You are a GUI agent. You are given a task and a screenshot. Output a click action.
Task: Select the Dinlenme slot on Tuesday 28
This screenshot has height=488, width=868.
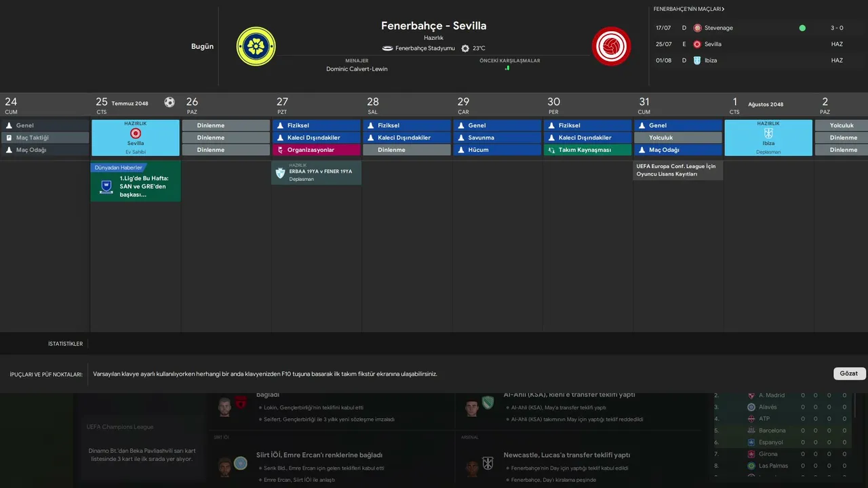pyautogui.click(x=407, y=150)
